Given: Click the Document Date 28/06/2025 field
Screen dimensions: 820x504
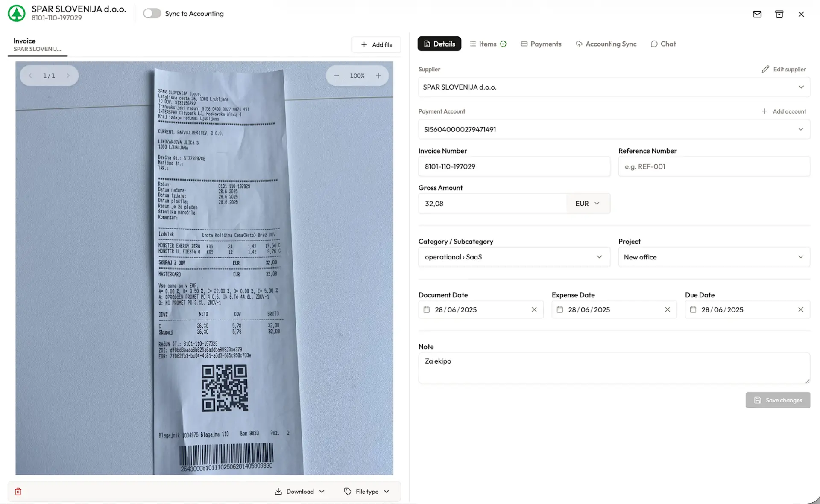Looking at the screenshot, I should pyautogui.click(x=481, y=309).
